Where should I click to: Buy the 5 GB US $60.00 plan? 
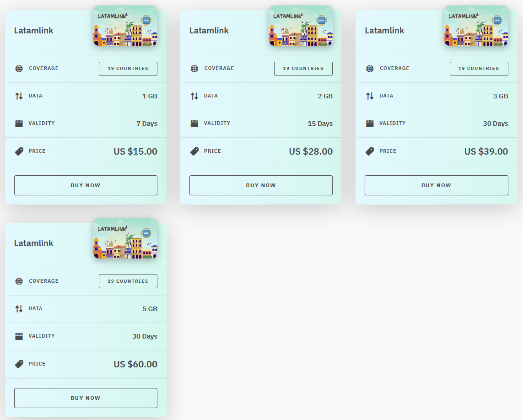click(x=86, y=398)
